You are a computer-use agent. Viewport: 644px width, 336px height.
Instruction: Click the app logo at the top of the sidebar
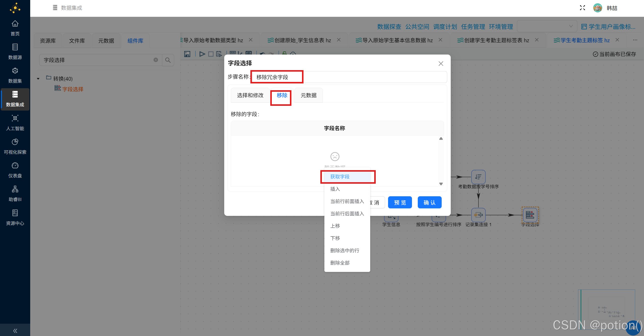(15, 8)
